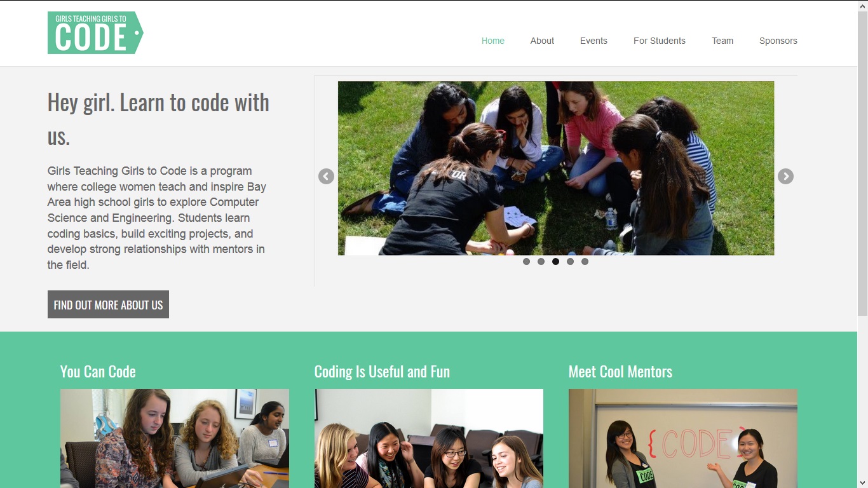Go to previous slide with left arrow

pyautogui.click(x=326, y=177)
